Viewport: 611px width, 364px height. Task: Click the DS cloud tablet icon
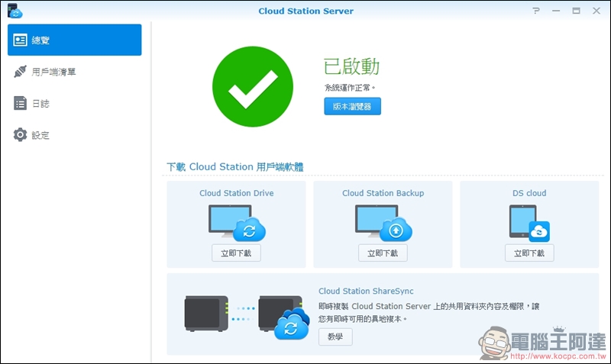tap(529, 223)
